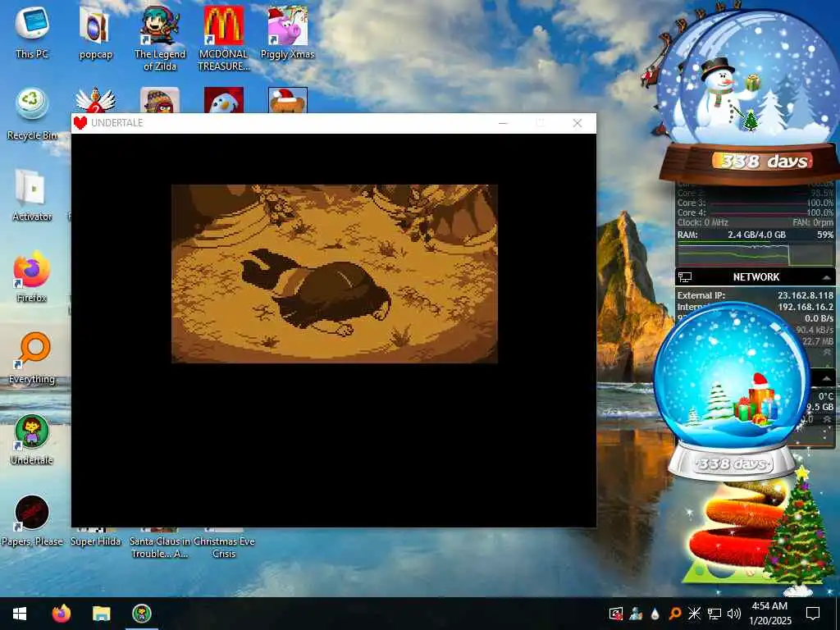Image resolution: width=840 pixels, height=630 pixels.
Task: Click the RAM 2.4 GB/4.0 GB readout
Action: (x=756, y=235)
